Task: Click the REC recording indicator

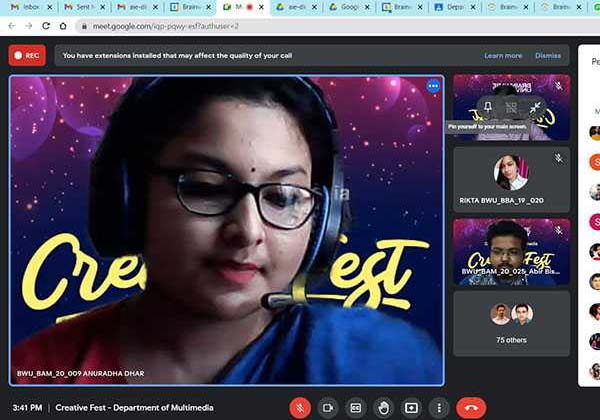Action: [x=27, y=56]
